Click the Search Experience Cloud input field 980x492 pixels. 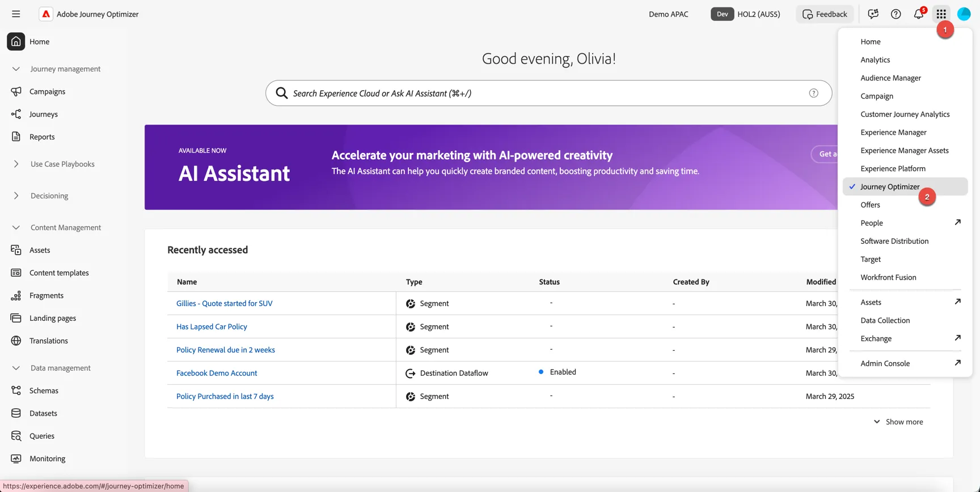(548, 93)
